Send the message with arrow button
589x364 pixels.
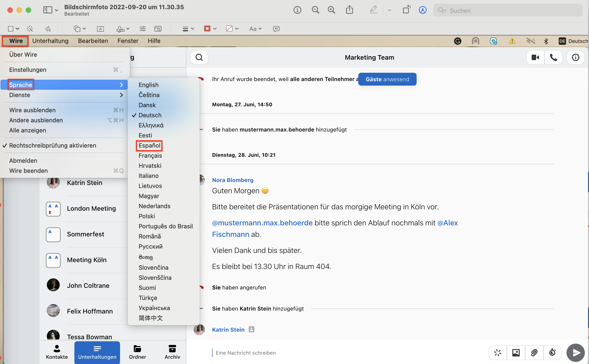pyautogui.click(x=576, y=353)
